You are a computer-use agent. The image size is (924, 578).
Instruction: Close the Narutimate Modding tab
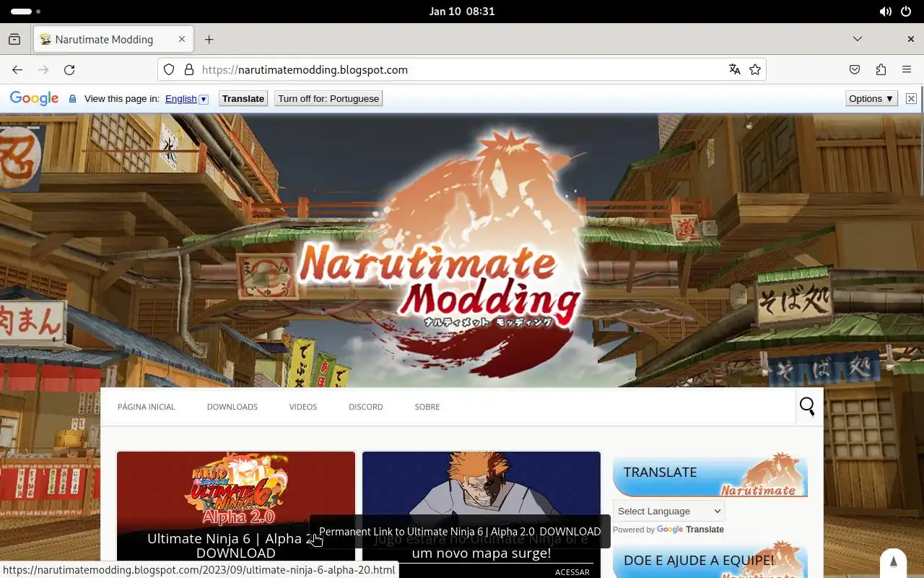click(x=182, y=39)
